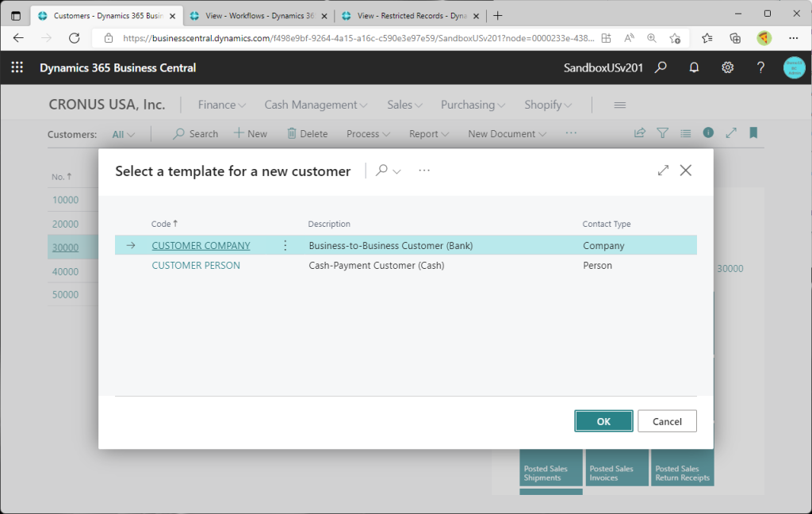Expand the Cash Management menu
Viewport: 812px width, 514px height.
coord(316,105)
